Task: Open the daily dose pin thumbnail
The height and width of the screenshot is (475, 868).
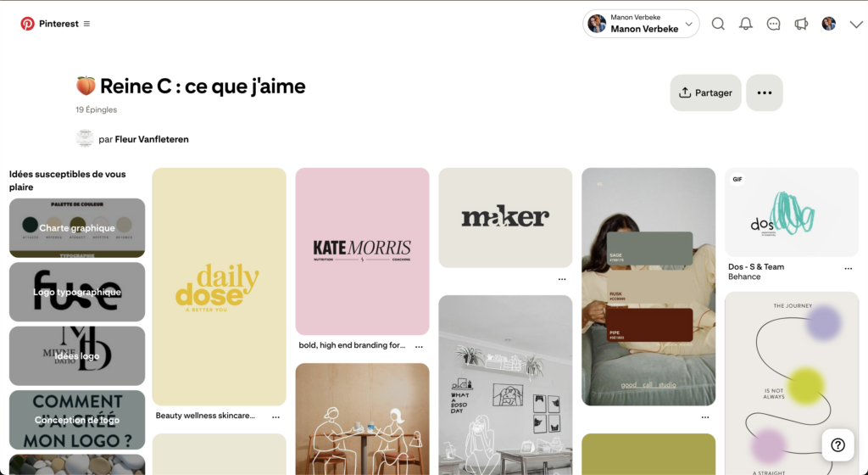Action: 220,287
